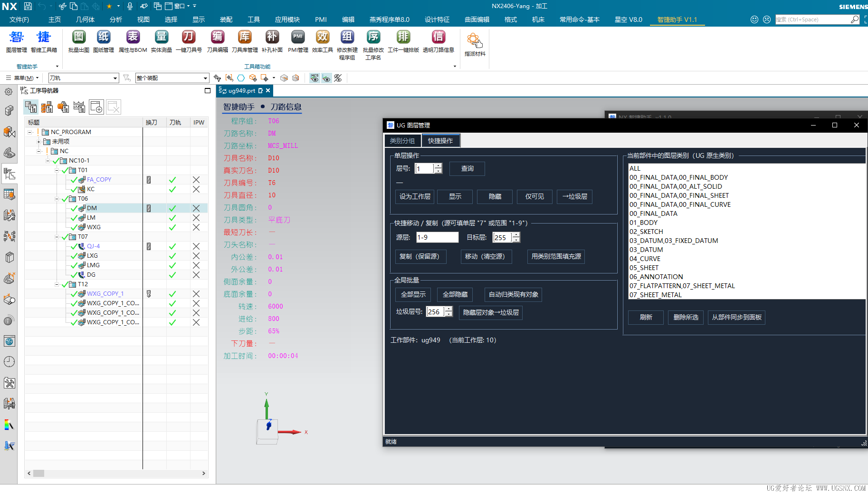Launch the 补孔补面 patch tool
This screenshot has height=494, width=868.
click(x=272, y=41)
